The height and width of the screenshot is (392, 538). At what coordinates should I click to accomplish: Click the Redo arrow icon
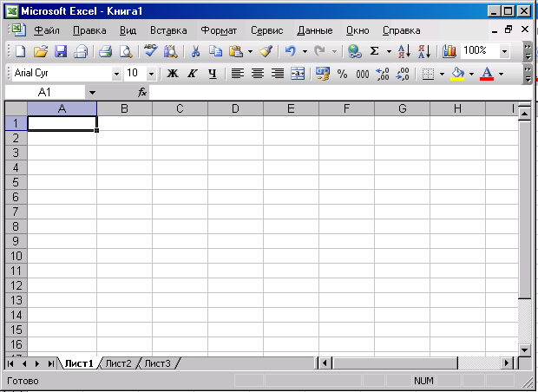click(320, 51)
